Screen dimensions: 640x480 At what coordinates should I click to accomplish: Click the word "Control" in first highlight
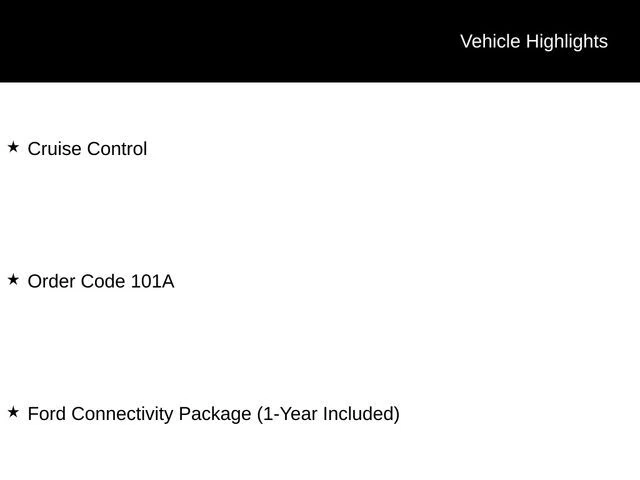point(117,149)
